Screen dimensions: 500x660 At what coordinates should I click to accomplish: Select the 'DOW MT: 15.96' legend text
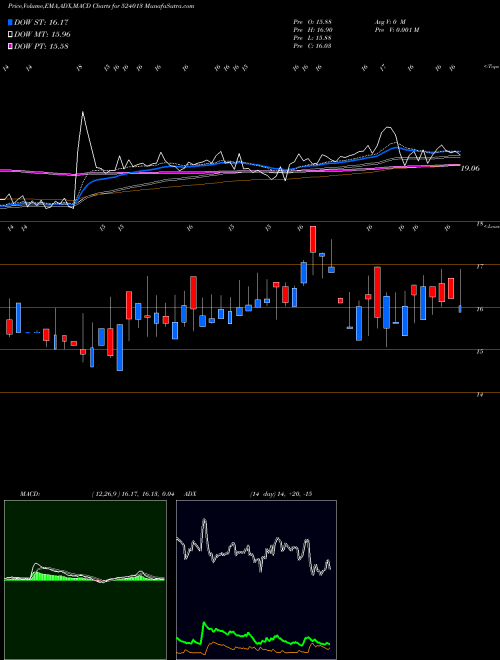(42, 35)
